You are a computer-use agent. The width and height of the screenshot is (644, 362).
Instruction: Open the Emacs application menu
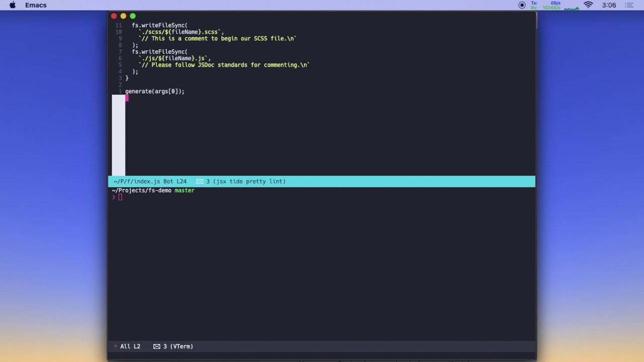36,5
